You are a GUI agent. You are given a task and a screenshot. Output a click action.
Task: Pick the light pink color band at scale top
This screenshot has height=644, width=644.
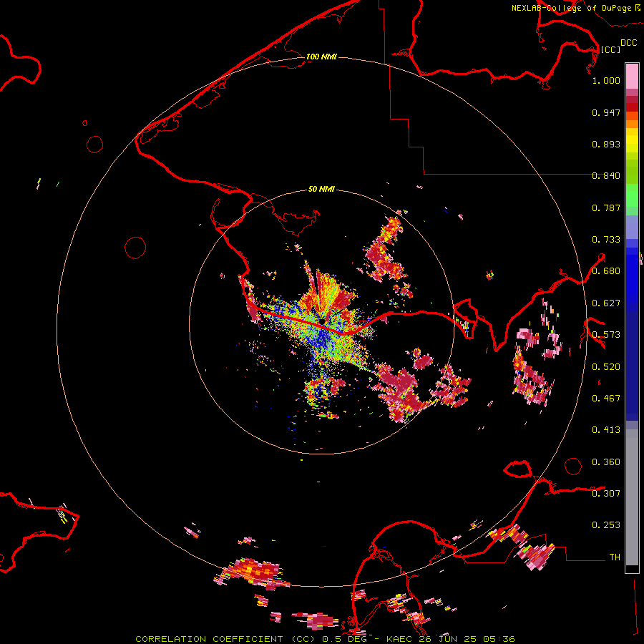[x=632, y=76]
